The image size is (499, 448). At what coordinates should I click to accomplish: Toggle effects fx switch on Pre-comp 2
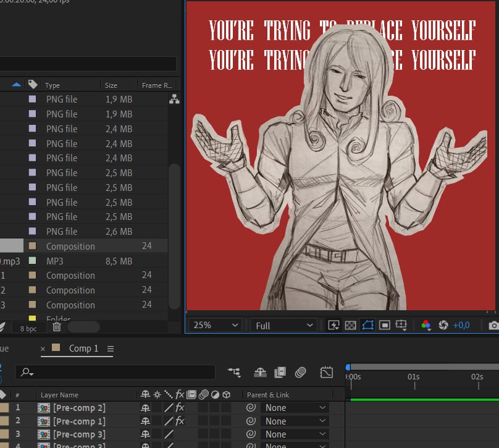pyautogui.click(x=180, y=407)
